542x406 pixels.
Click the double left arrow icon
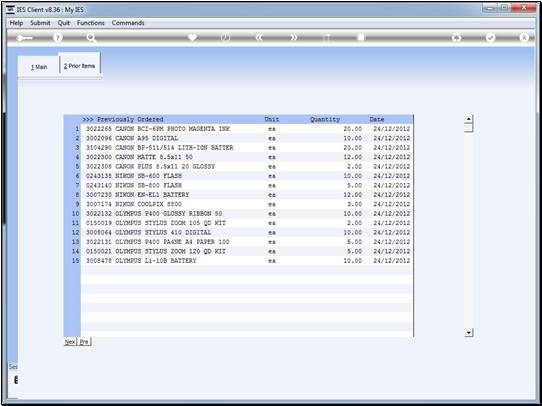[259, 38]
